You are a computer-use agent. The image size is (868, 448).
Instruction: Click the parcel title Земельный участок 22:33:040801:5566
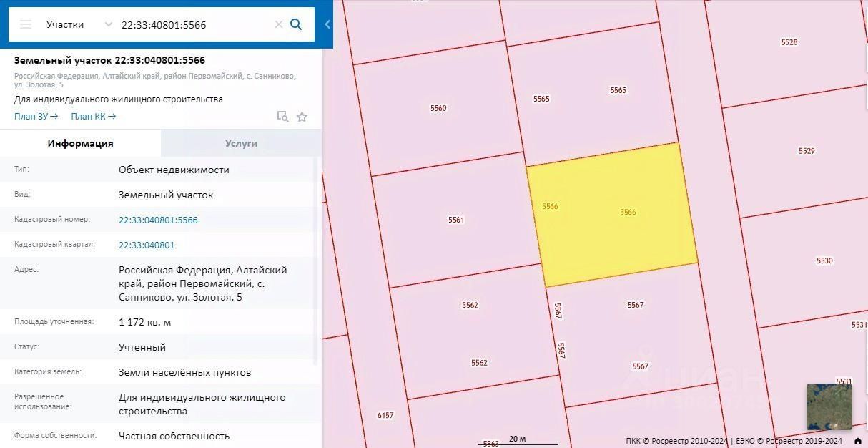(109, 60)
